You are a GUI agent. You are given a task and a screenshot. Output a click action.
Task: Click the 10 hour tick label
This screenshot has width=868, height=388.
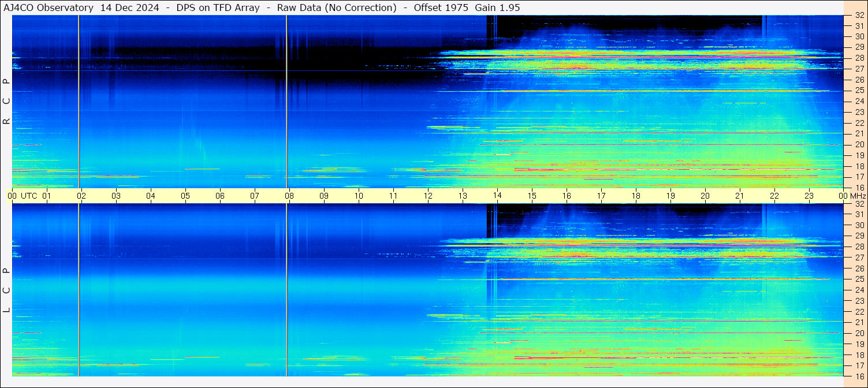tap(359, 196)
